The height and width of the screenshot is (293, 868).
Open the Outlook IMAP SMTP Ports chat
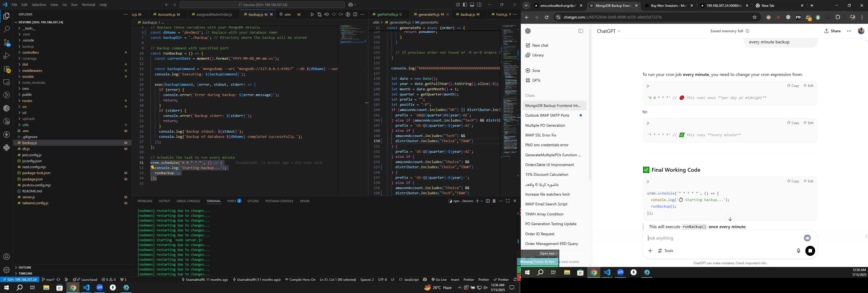(554, 115)
